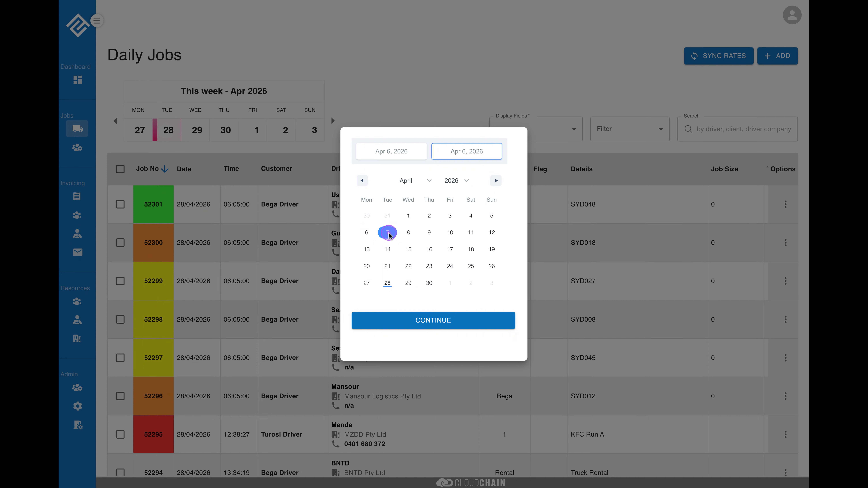Screen dimensions: 868x488
Task: Pick April 6 in calendar
Action: tap(366, 233)
